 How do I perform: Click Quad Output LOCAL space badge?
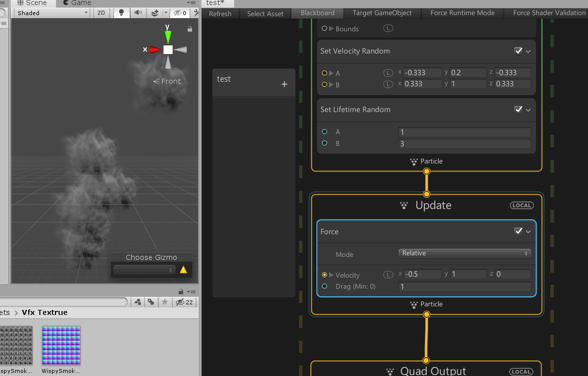[x=521, y=372]
